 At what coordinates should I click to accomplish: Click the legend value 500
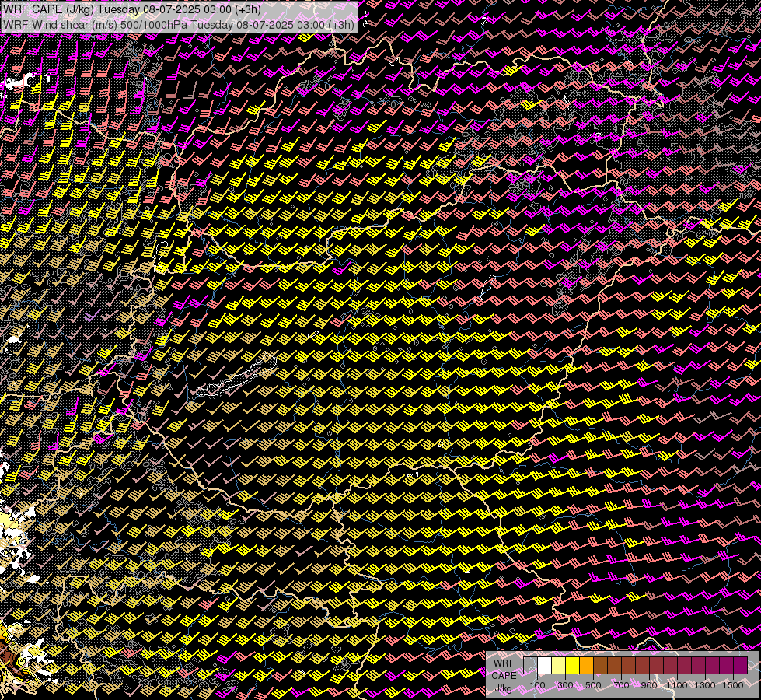pyautogui.click(x=593, y=685)
